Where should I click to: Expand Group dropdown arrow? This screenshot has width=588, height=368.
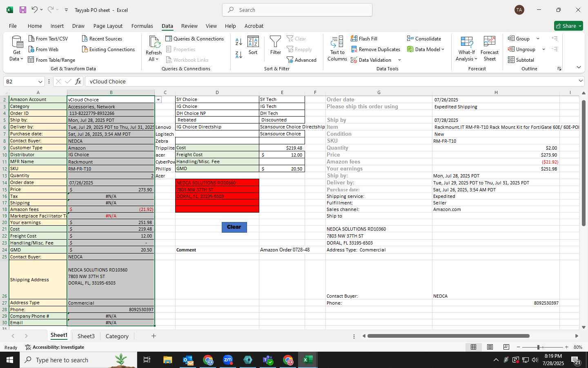(538, 39)
